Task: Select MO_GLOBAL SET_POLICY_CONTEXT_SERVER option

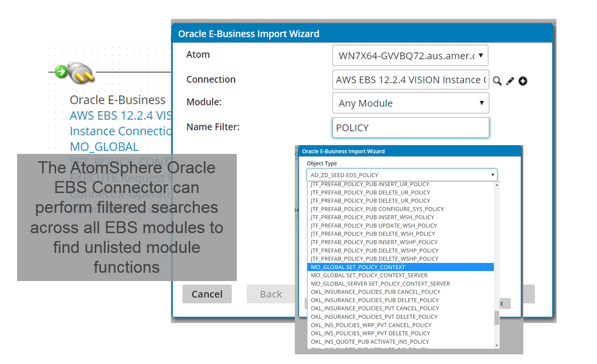Action: point(400,276)
